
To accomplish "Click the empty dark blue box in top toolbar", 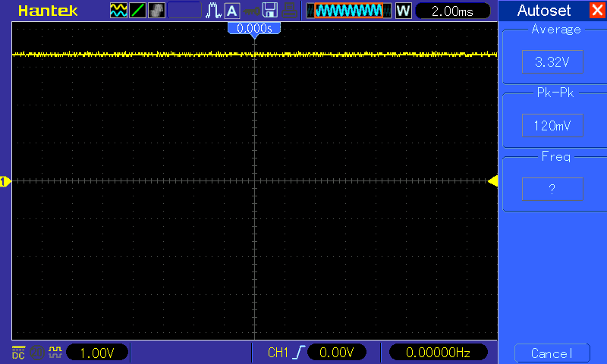I will (x=184, y=11).
